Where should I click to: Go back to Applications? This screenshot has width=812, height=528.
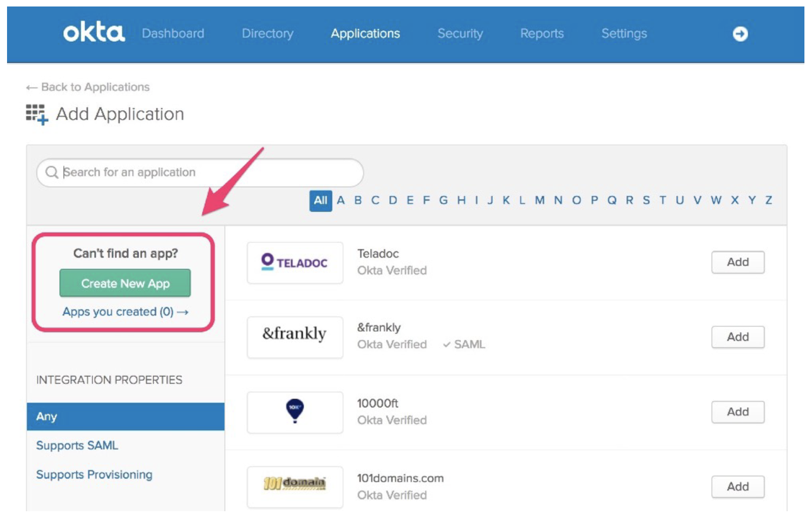click(88, 87)
